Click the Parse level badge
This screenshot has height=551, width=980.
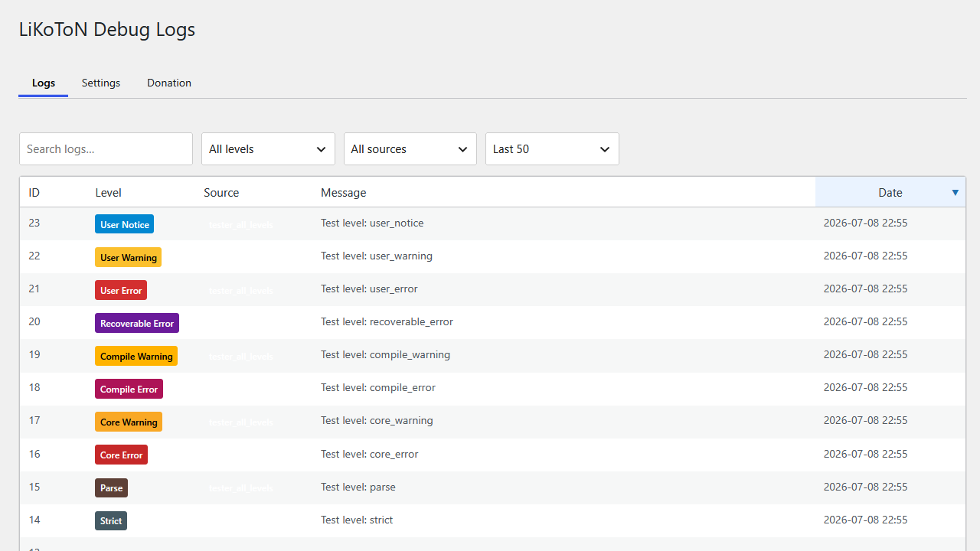pos(111,487)
